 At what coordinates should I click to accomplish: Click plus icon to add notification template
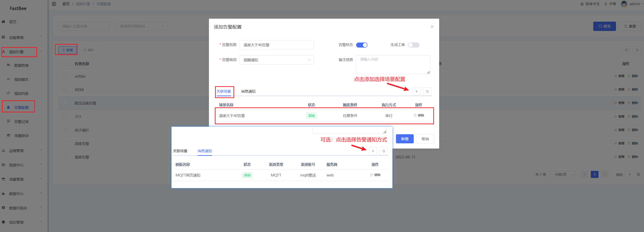point(372,151)
